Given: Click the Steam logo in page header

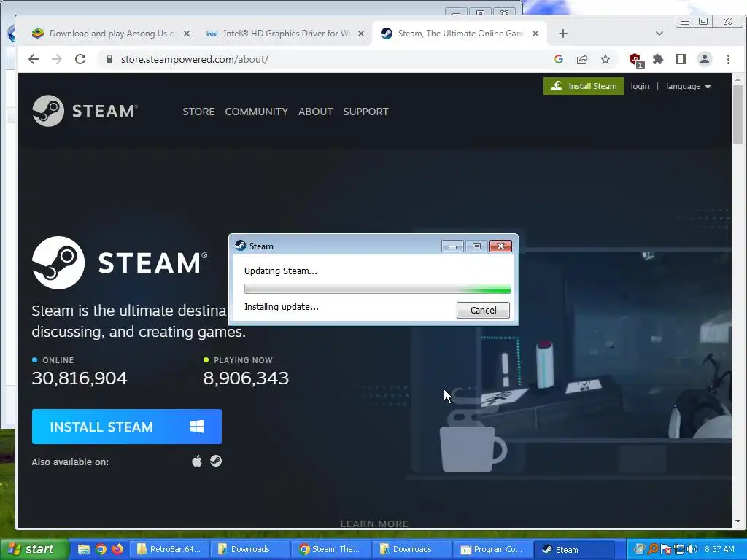Looking at the screenshot, I should pos(85,111).
